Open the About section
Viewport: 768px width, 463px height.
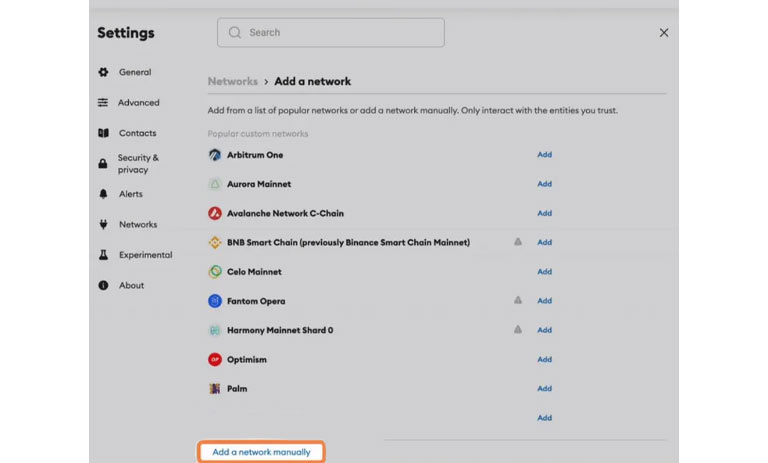131,286
